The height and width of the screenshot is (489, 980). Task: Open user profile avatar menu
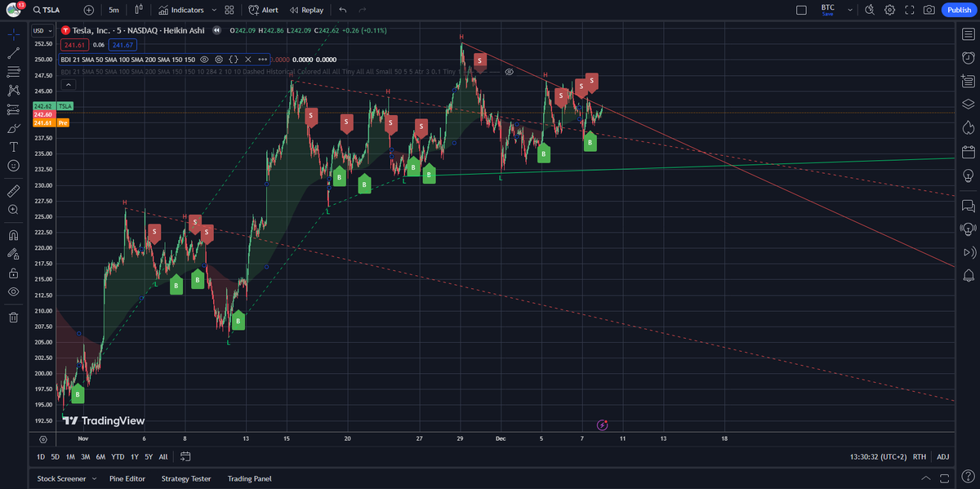[14, 10]
